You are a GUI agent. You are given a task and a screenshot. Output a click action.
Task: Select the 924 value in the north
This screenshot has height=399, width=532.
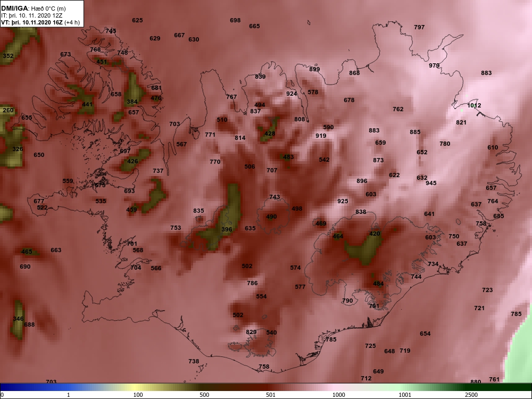pos(292,94)
